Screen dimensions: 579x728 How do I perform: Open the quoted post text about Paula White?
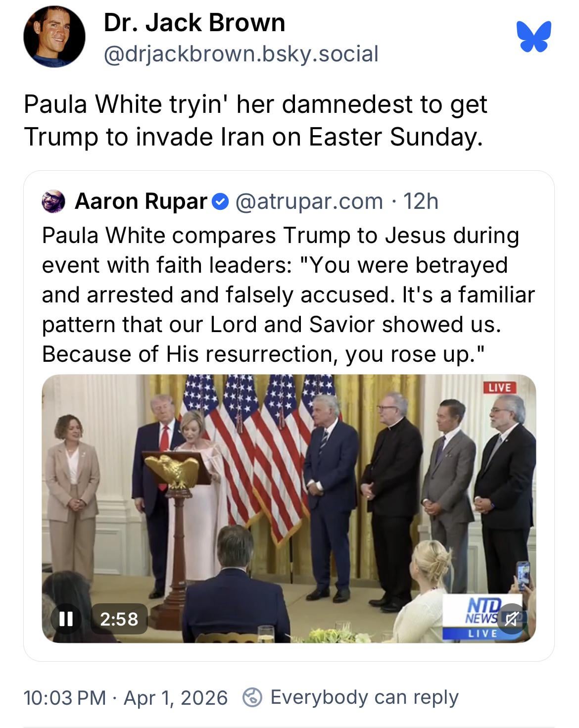289,294
